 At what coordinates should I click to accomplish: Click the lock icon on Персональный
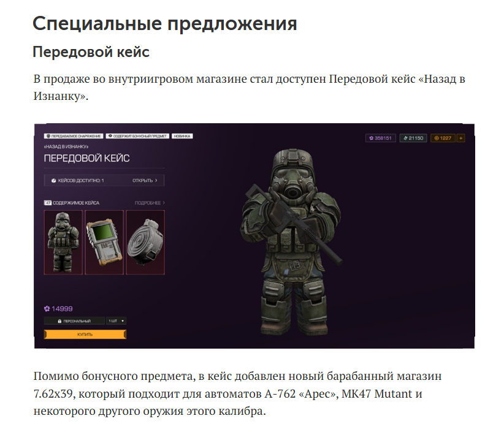(59, 321)
